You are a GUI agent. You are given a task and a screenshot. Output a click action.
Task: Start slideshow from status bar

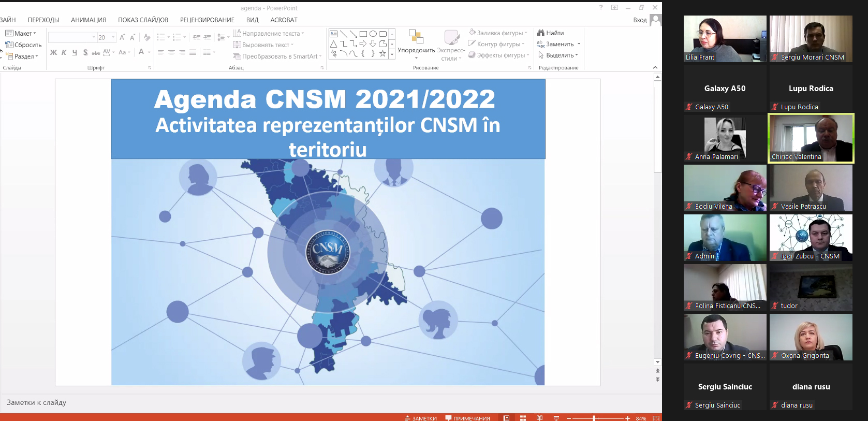pos(556,418)
